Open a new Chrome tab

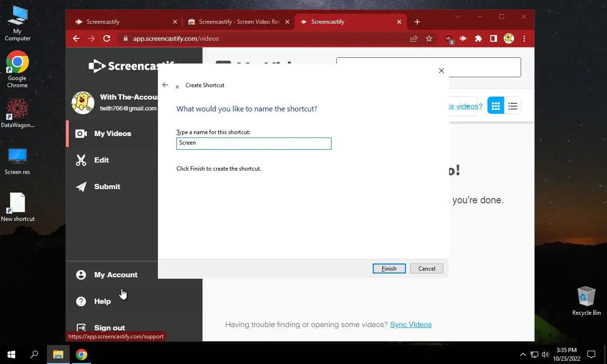click(x=417, y=22)
